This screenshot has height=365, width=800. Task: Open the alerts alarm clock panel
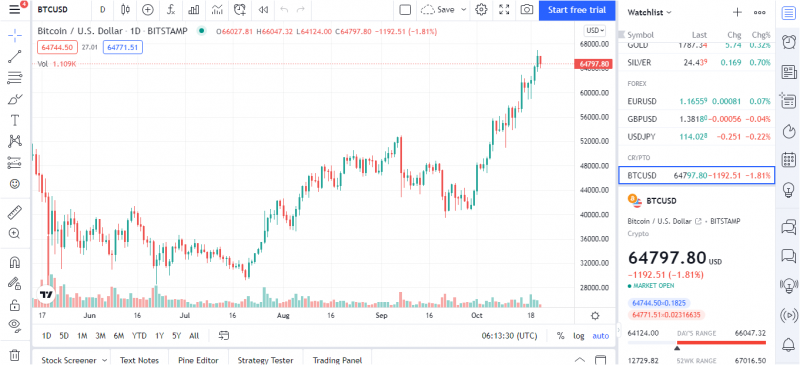pyautogui.click(x=788, y=41)
